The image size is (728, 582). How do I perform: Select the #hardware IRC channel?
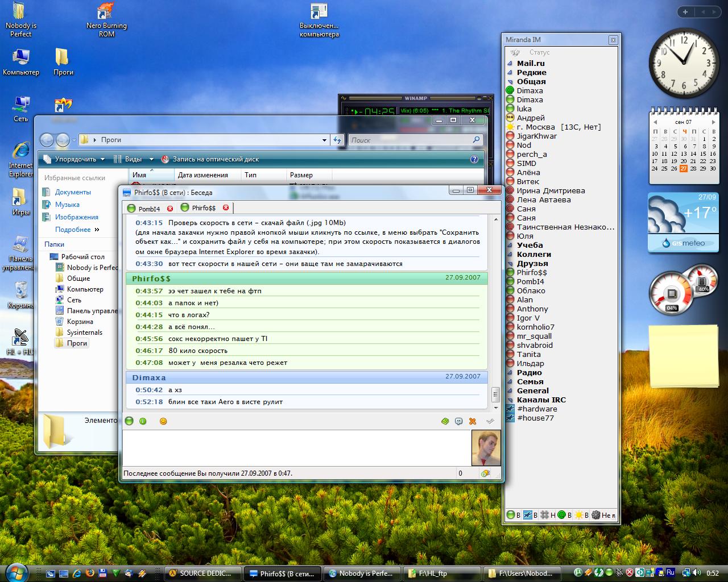(536, 409)
